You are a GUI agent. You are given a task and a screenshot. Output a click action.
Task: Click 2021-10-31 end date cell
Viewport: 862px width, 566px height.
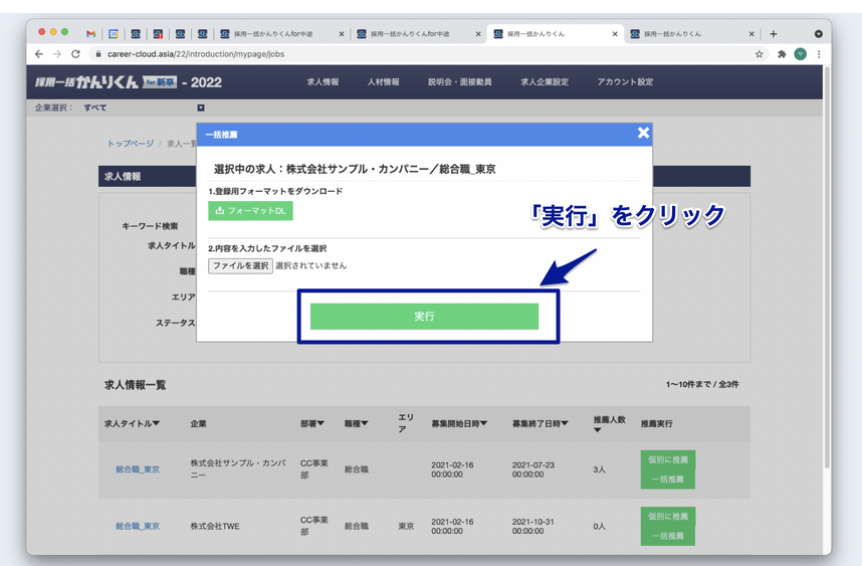coord(533,526)
